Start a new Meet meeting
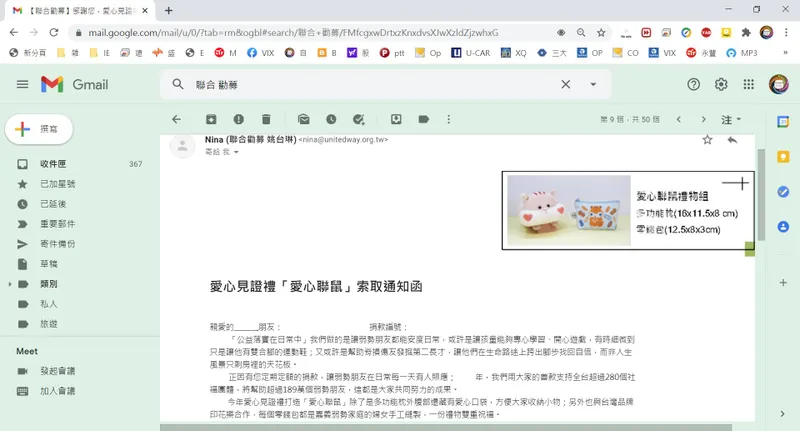The height and width of the screenshot is (431, 800). tap(79, 371)
